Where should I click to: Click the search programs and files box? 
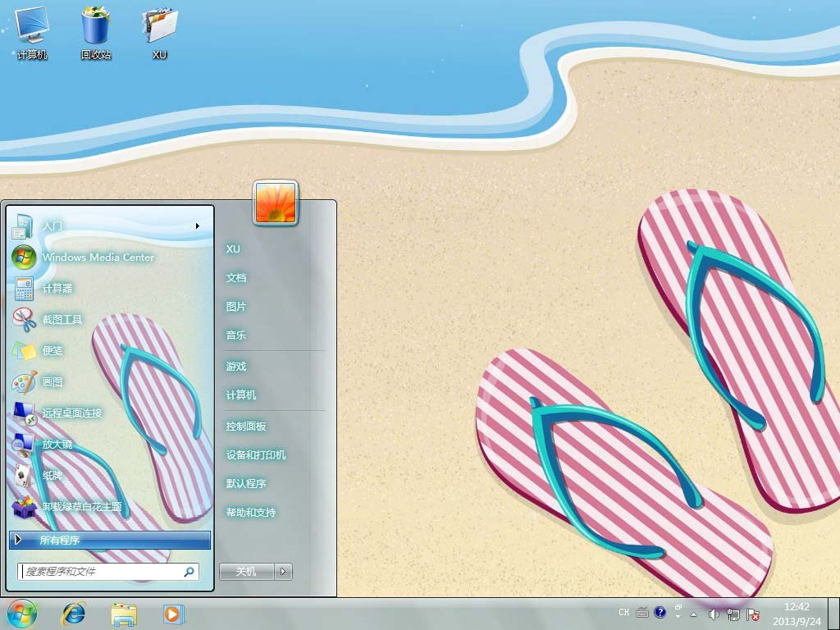click(x=103, y=571)
